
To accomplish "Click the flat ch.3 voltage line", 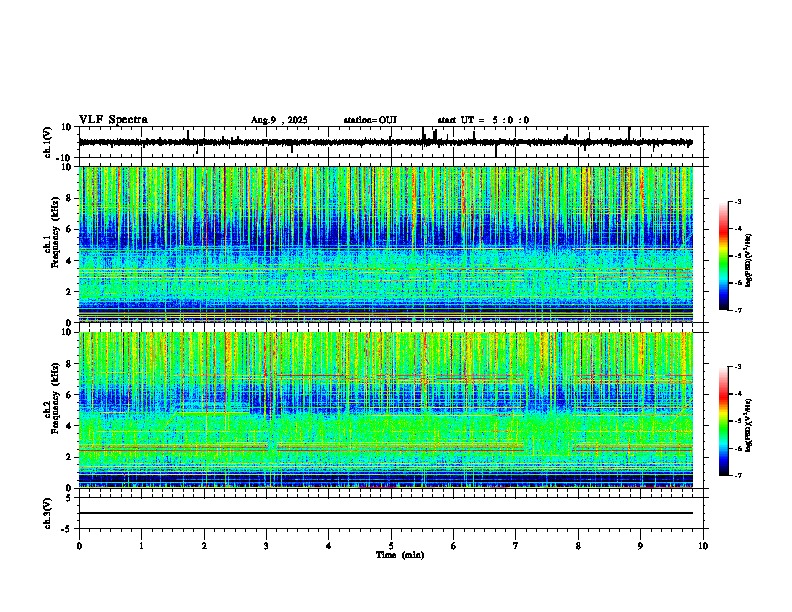I will [385, 513].
